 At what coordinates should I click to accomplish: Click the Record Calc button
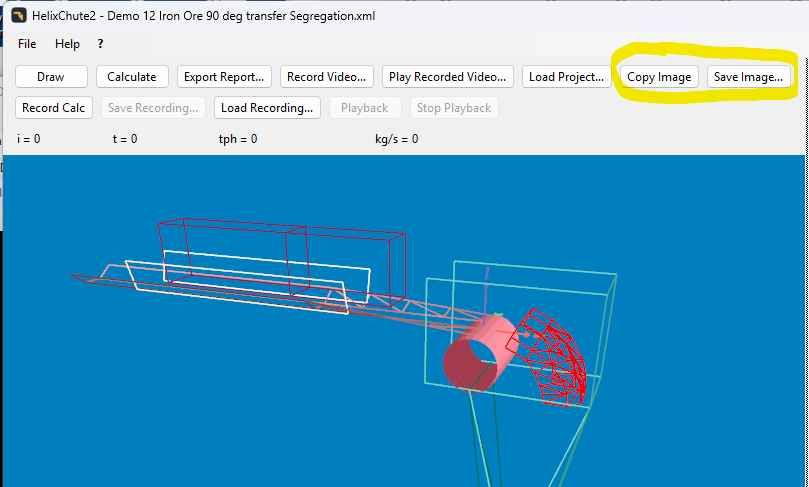[54, 108]
